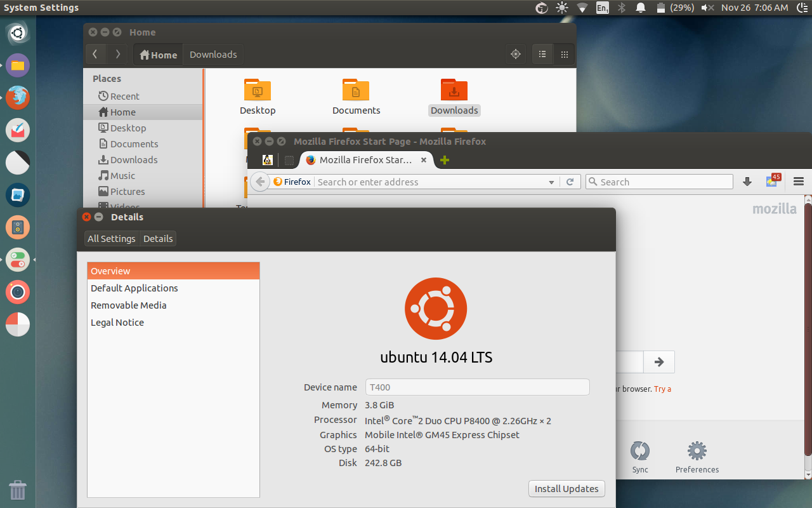Screen dimensions: 812x508
Task: Open Documents in Files Places sidebar
Action: (143, 144)
